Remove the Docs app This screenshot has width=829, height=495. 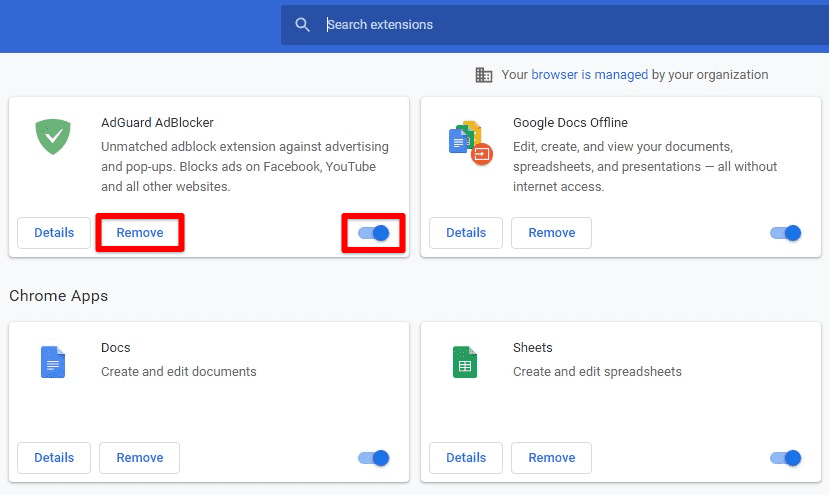click(140, 458)
